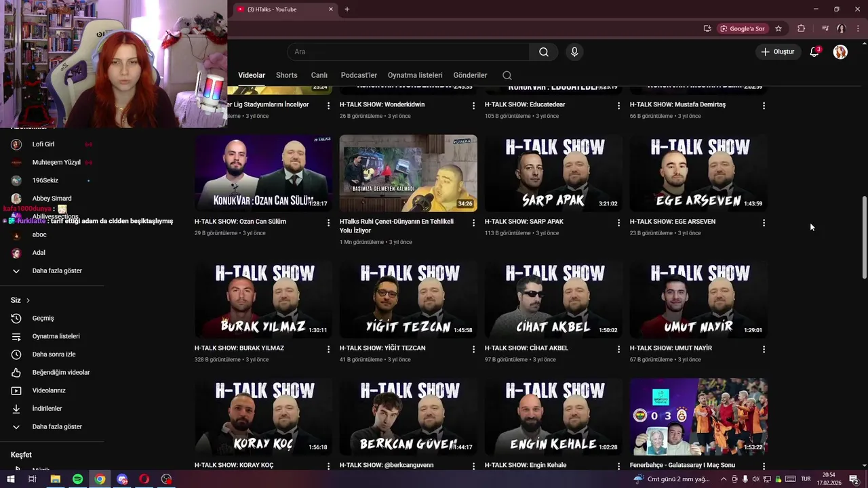Viewport: 868px width, 488px height.
Task: Open YouTube account avatar menu
Action: pyautogui.click(x=840, y=52)
